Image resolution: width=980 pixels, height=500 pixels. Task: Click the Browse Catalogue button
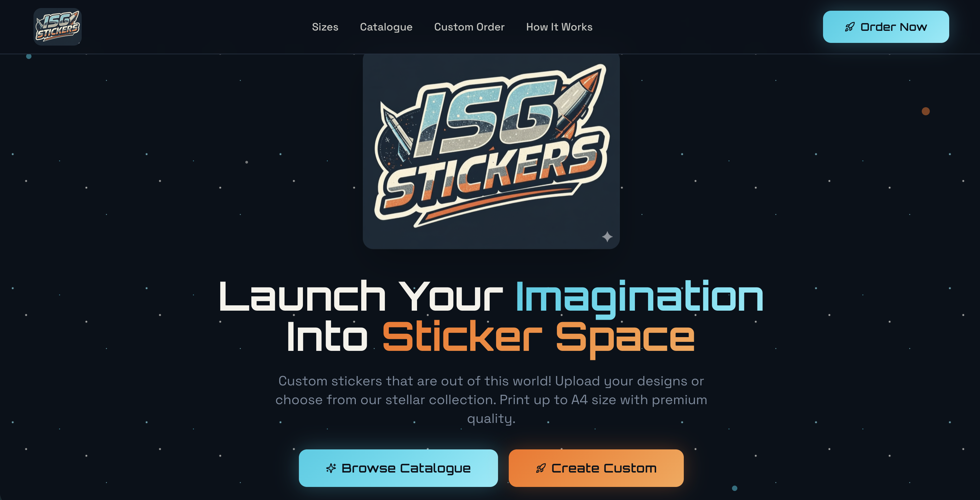(x=398, y=468)
